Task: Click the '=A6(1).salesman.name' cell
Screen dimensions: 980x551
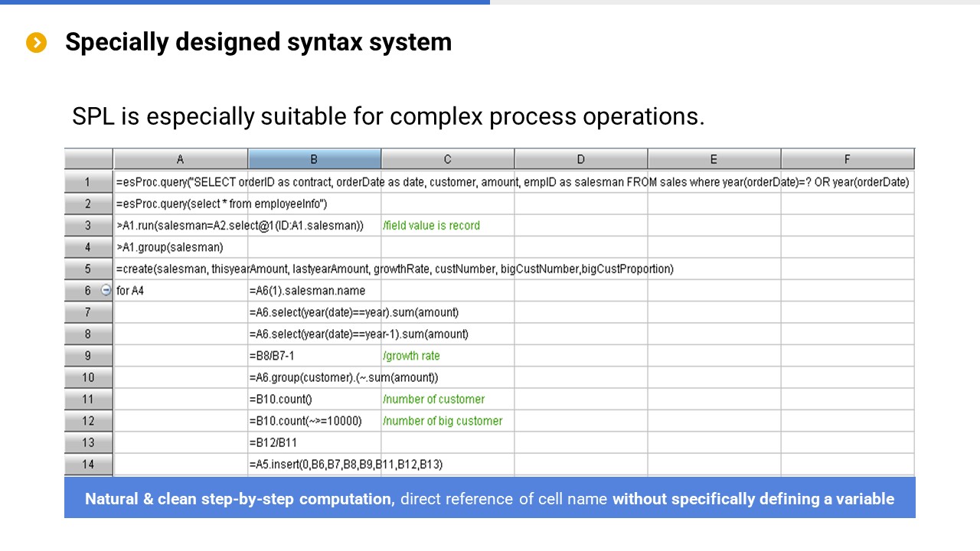Action: click(314, 291)
